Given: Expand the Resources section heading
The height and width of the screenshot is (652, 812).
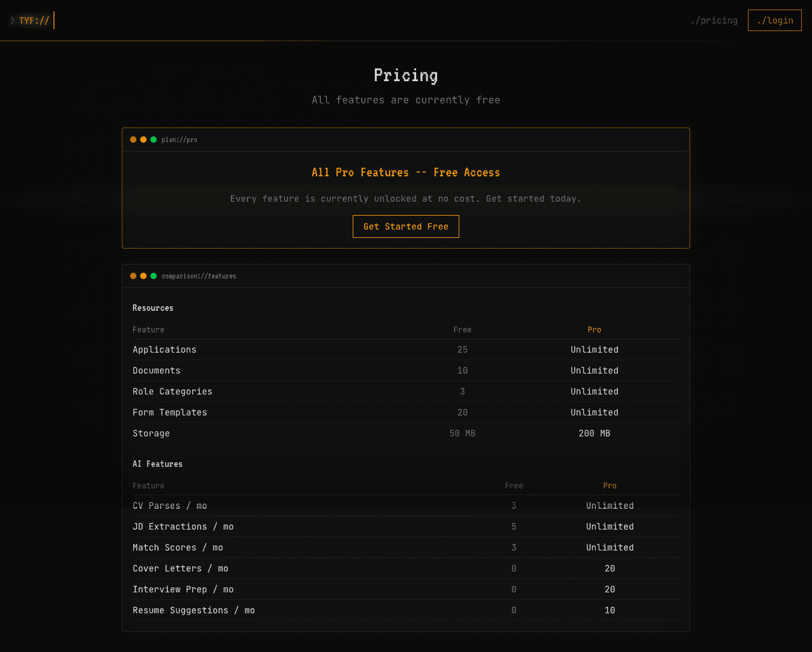Looking at the screenshot, I should point(153,308).
